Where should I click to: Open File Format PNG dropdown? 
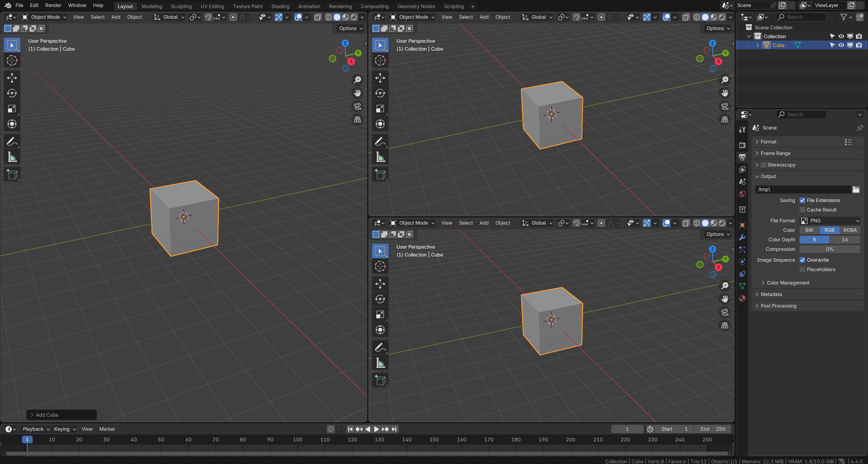point(830,220)
